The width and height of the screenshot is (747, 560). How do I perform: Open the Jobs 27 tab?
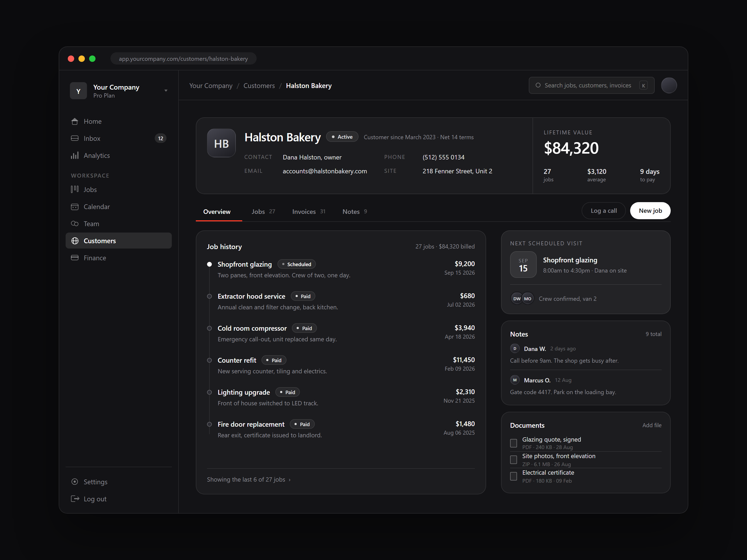point(263,212)
